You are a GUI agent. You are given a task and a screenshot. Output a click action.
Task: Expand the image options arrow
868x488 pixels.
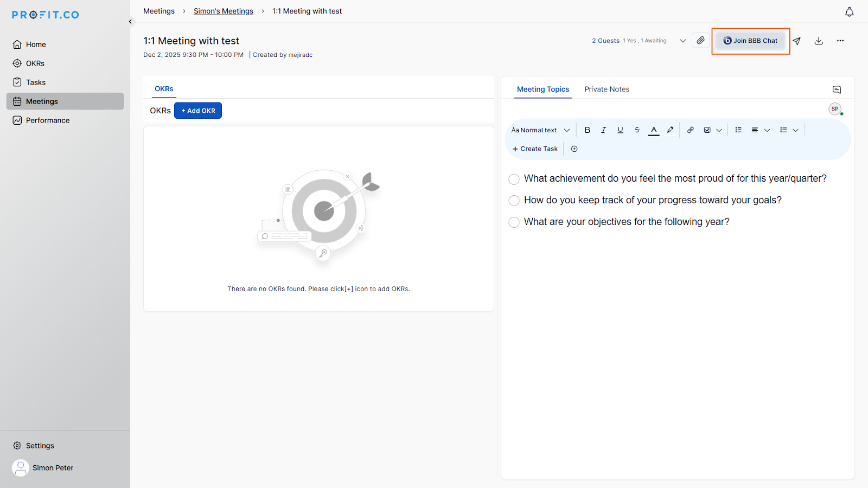(x=719, y=130)
